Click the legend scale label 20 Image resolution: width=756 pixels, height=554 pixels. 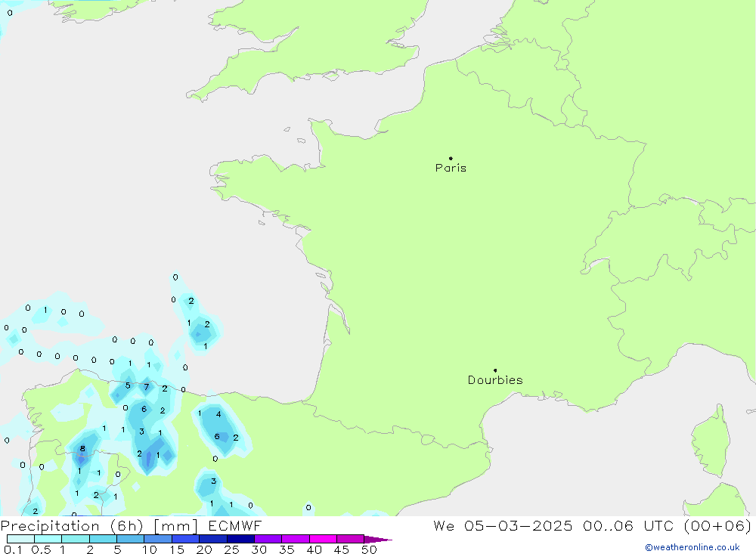pos(204,549)
